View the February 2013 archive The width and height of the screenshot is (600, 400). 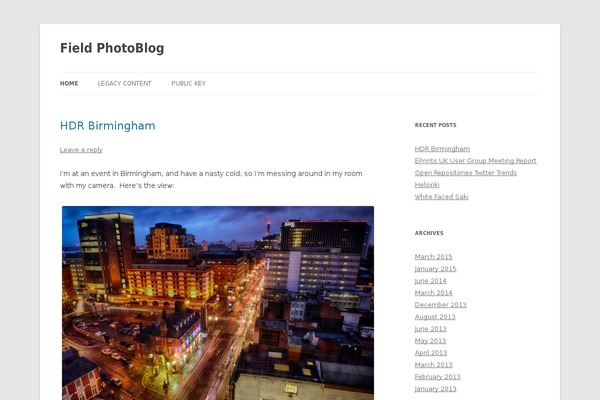point(437,377)
